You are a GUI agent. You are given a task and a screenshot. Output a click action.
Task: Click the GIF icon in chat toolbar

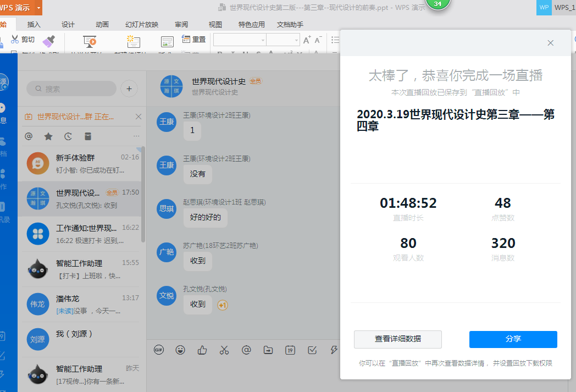[x=159, y=350]
